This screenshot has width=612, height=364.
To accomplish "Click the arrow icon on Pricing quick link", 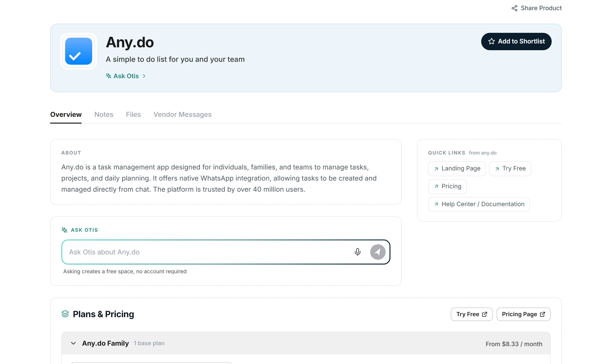I will point(436,186).
